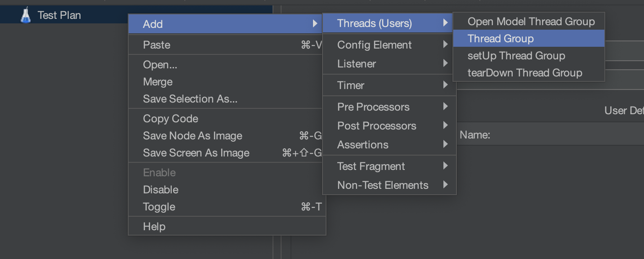This screenshot has width=644, height=259.
Task: Open Non-Test Elements submenu
Action: [382, 185]
